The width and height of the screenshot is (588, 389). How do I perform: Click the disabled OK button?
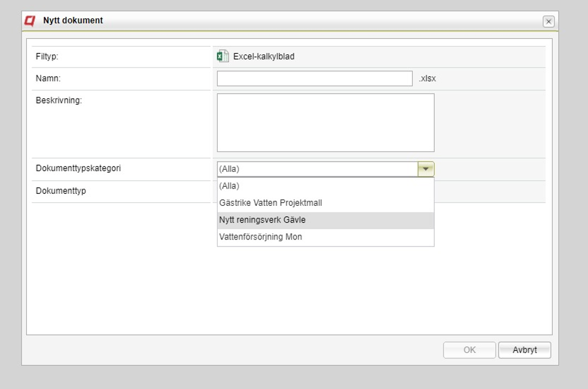(x=469, y=350)
